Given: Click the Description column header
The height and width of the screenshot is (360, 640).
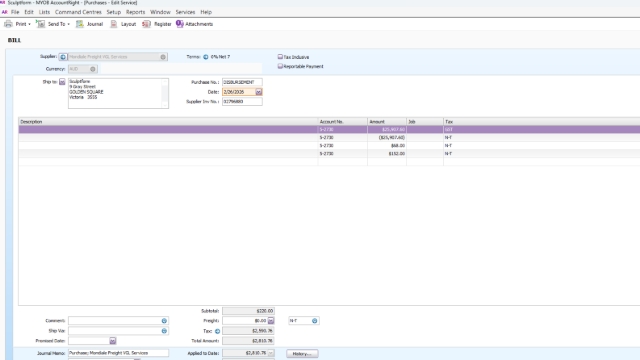Looking at the screenshot, I should (x=168, y=122).
